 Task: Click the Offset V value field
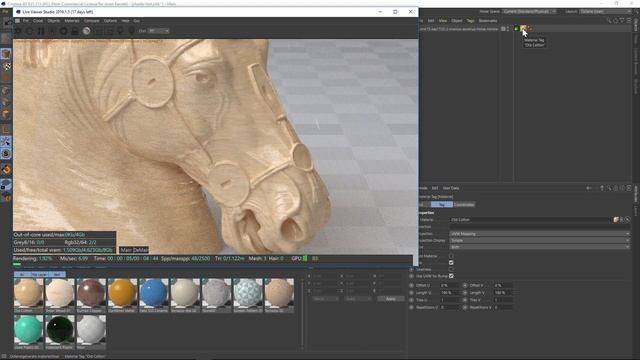pos(503,285)
